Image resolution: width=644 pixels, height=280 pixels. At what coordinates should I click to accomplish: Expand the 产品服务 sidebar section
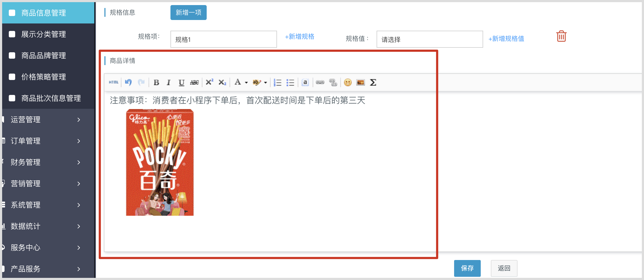pos(48,268)
